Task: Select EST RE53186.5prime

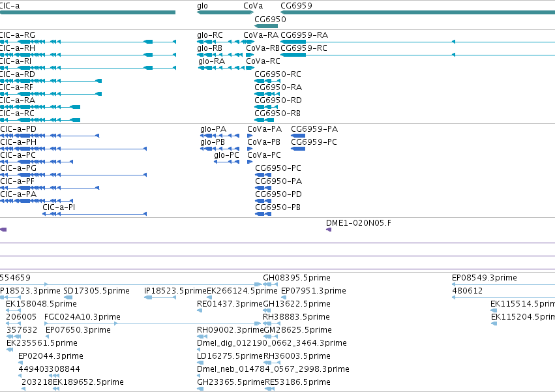Action: coord(270,389)
